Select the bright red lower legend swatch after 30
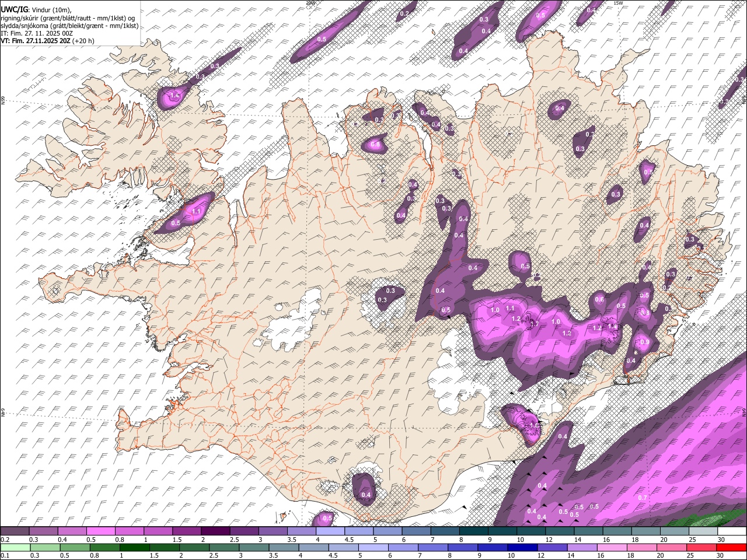The image size is (747, 560). [x=731, y=547]
